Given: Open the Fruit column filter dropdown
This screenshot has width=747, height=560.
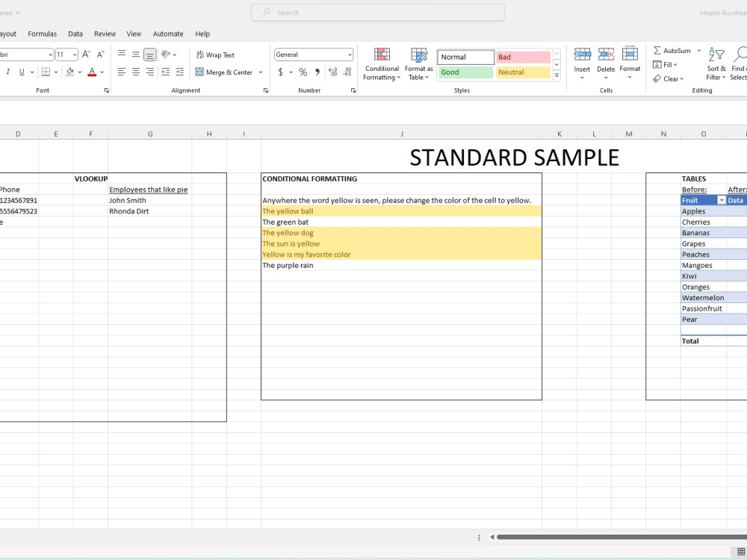Looking at the screenshot, I should pyautogui.click(x=722, y=200).
